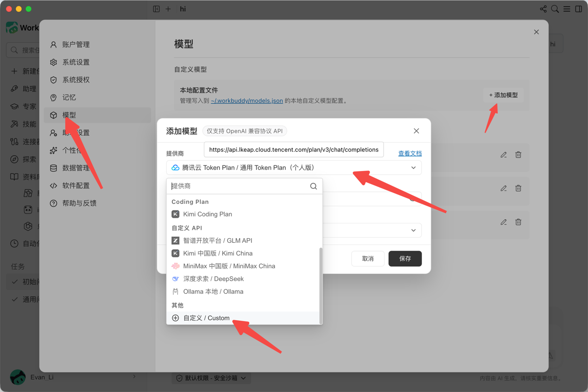Toggle the sidebar collapse icon in title bar
588x392 pixels.
coord(156,9)
